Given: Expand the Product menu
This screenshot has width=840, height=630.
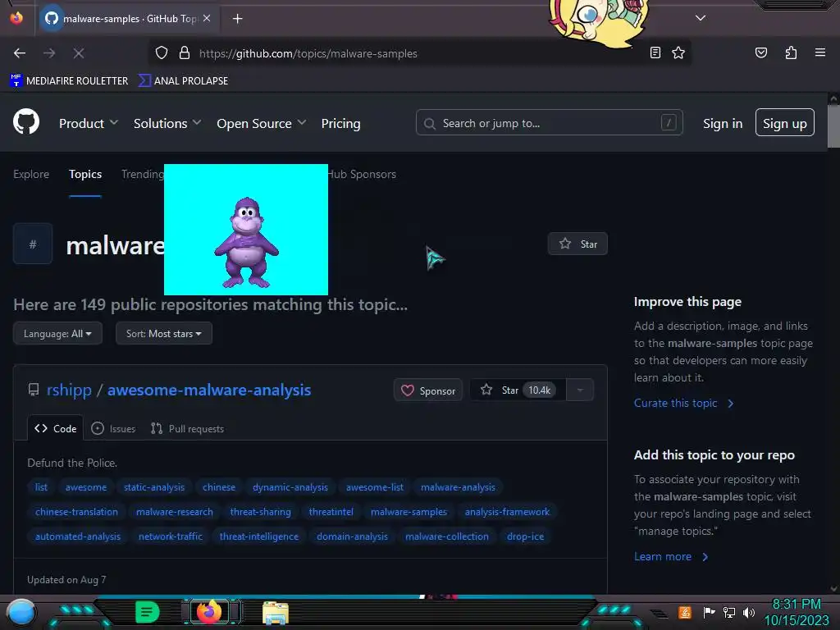Looking at the screenshot, I should pos(89,123).
